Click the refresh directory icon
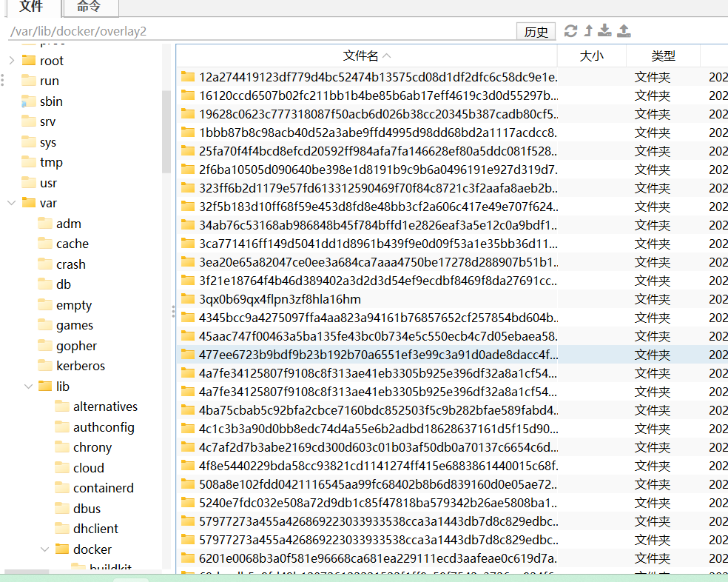 [x=570, y=31]
